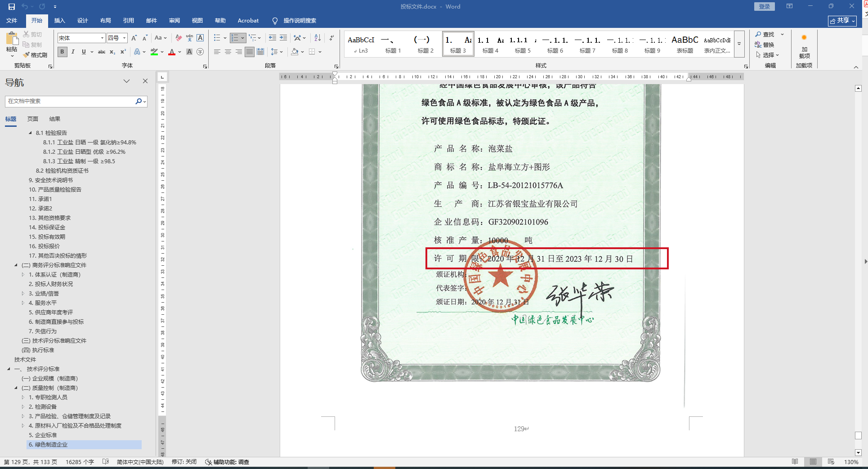The image size is (868, 469).
Task: Open text effects with the glowing A icon
Action: tap(137, 52)
